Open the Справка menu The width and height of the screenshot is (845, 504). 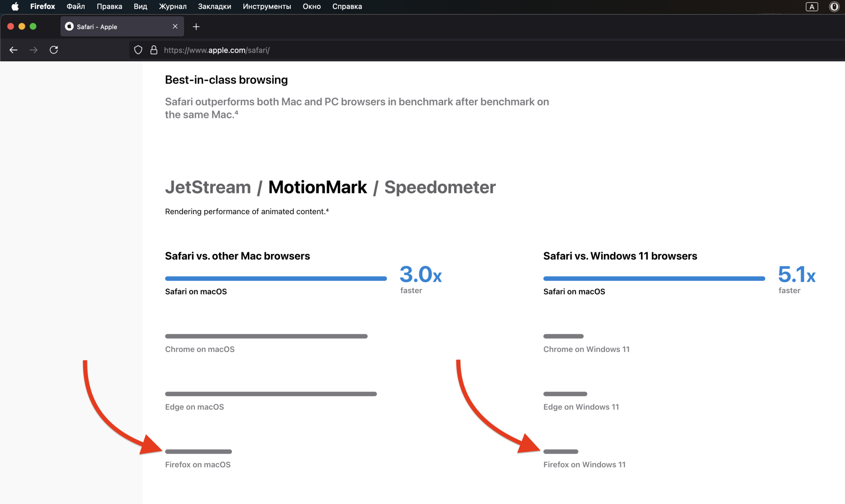pyautogui.click(x=347, y=6)
